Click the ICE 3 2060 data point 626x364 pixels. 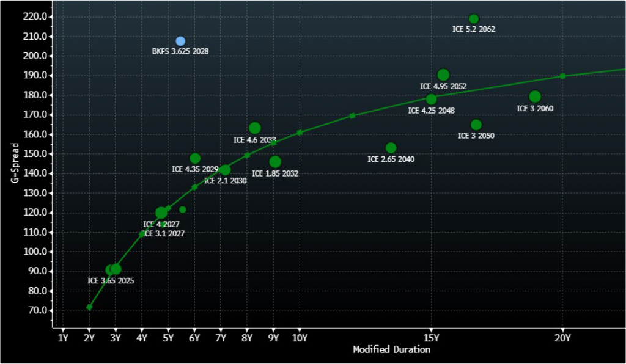[x=535, y=96]
